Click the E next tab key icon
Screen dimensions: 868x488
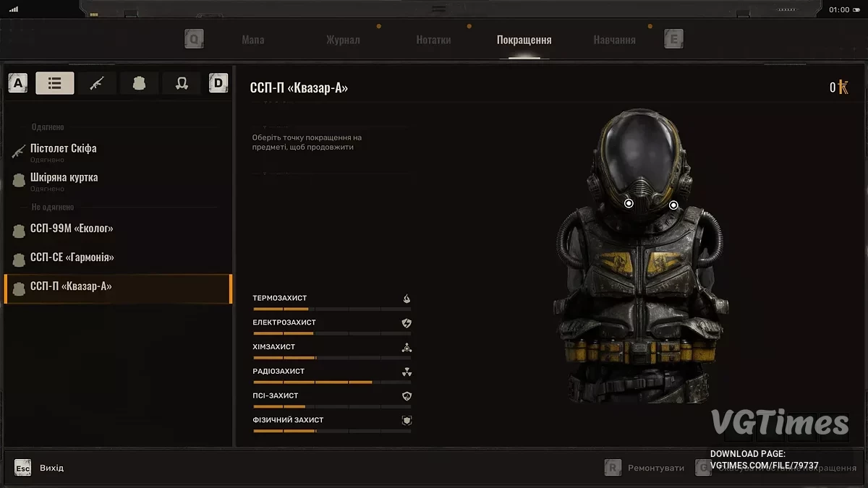[673, 39]
